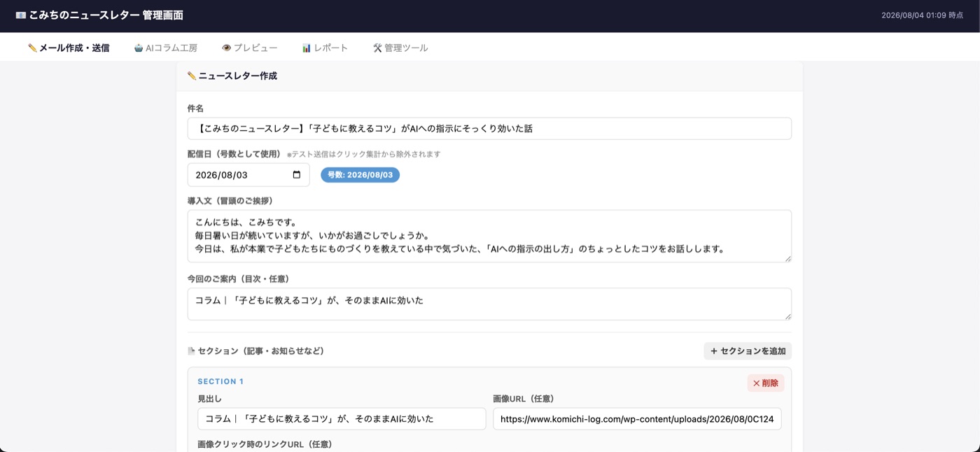Switch to the AIコラム工房 tab
This screenshot has height=452, width=980.
point(166,48)
